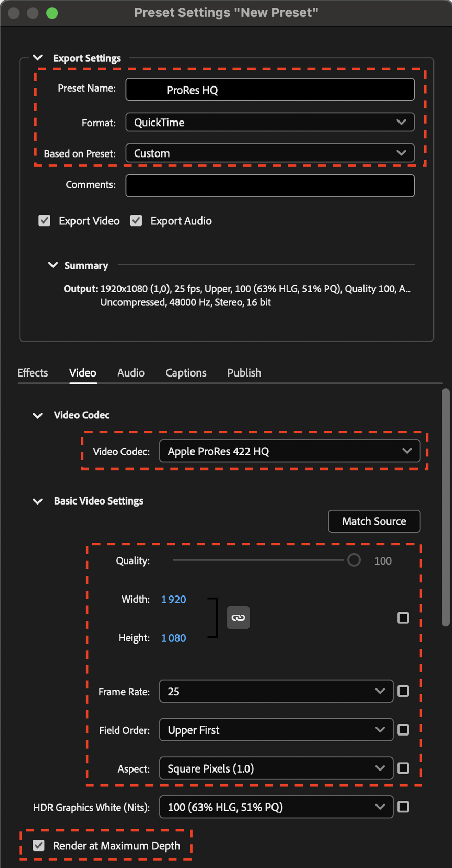
Task: Open the Based on Preset dropdown
Action: 270,153
